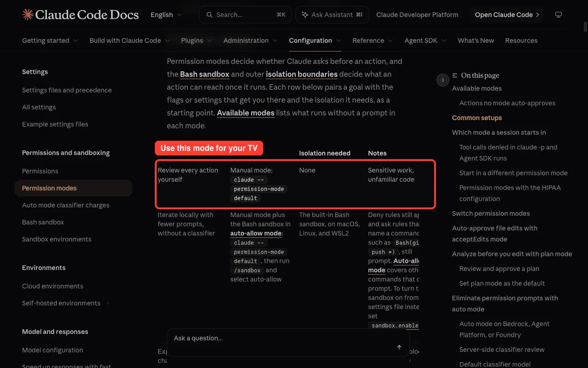Expand the Administration menu
Screen dimensions: 588x368
click(x=250, y=40)
